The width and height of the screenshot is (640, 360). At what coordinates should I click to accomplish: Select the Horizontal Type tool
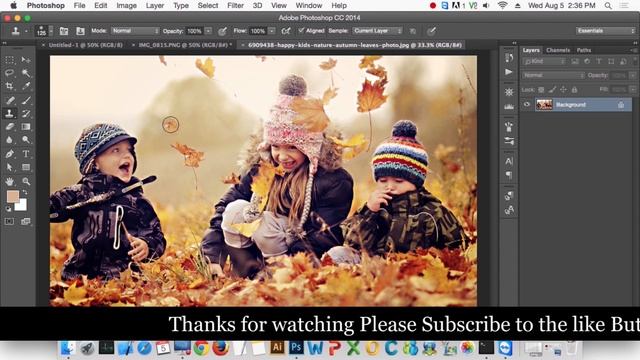(26, 154)
